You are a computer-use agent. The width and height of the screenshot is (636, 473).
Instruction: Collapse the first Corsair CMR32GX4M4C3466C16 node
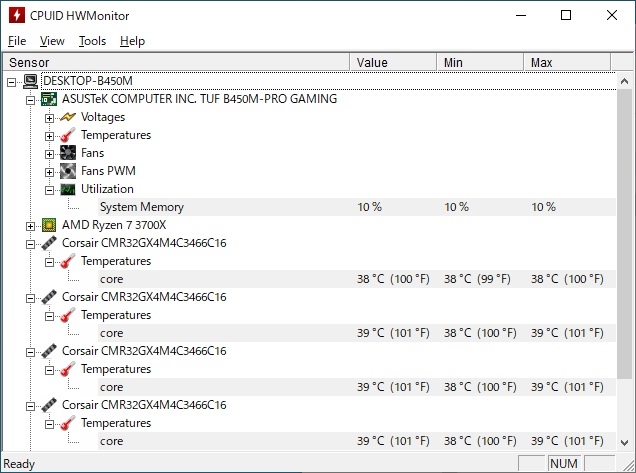coord(30,244)
